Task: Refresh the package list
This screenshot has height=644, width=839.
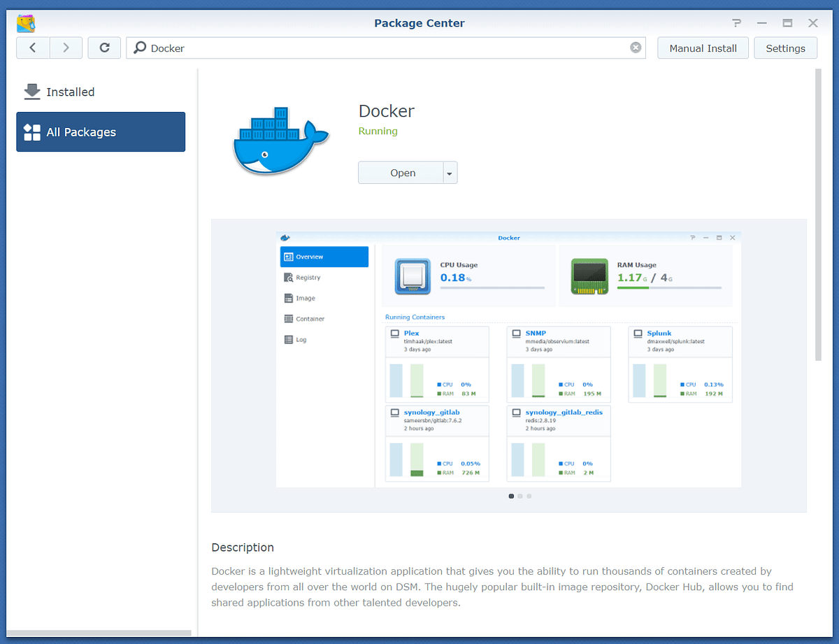Action: 103,48
